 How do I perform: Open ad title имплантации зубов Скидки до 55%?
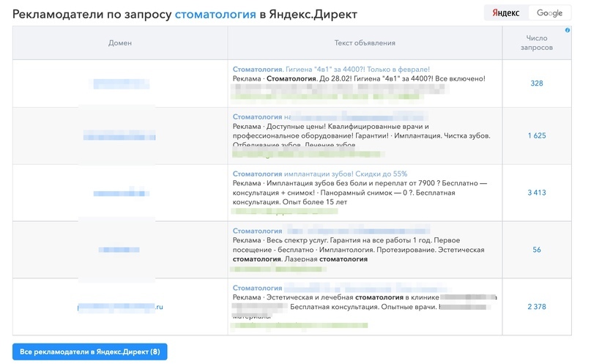tap(319, 174)
